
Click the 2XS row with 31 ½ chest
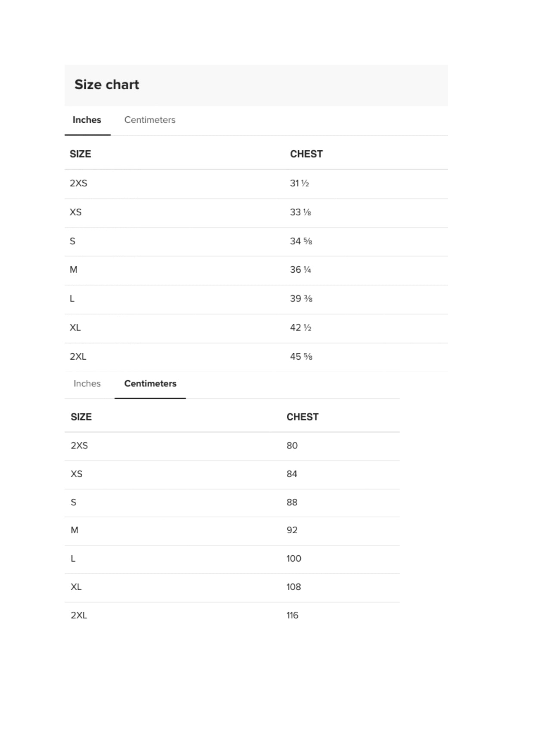[256, 184]
